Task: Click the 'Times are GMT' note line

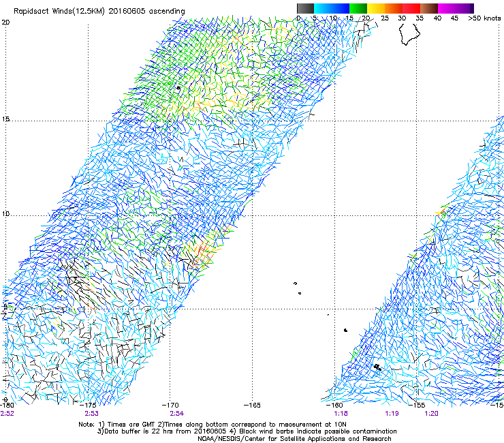Action: click(212, 425)
